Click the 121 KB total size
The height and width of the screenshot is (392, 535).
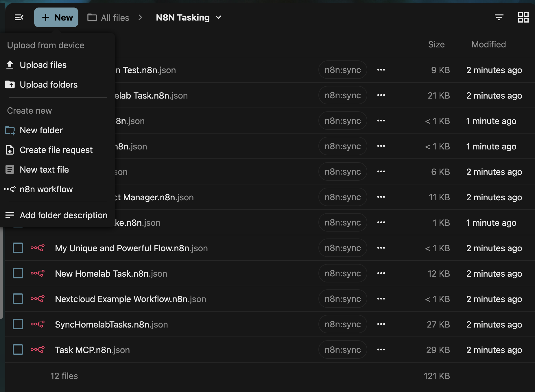[437, 376]
